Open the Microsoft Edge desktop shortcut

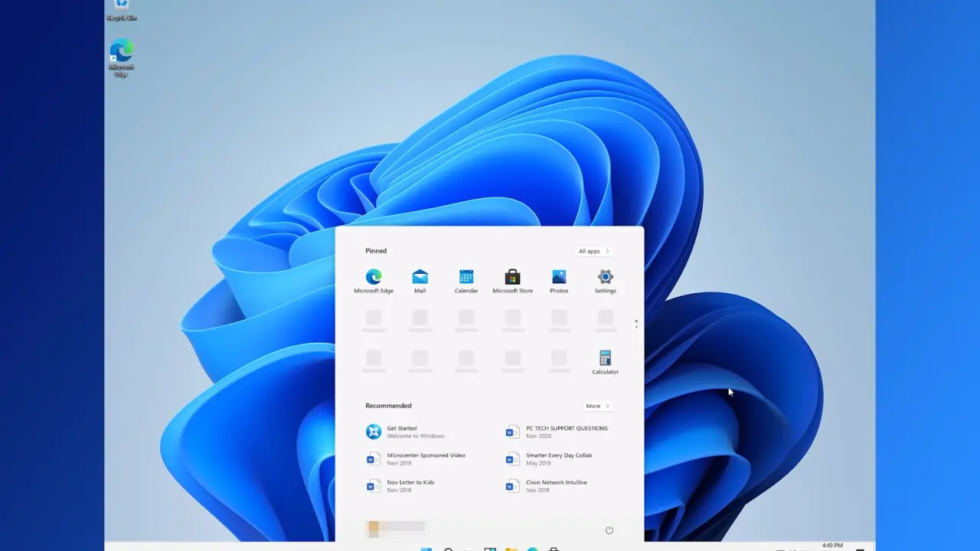[x=121, y=57]
